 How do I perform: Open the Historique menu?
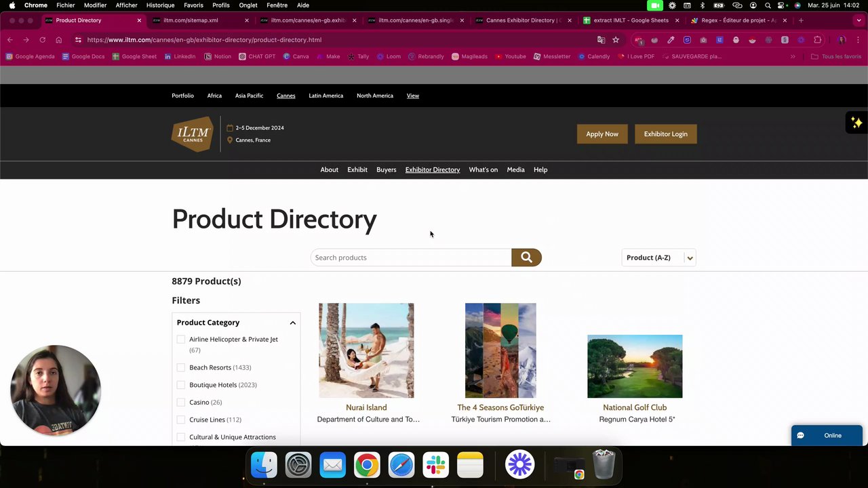[161, 5]
